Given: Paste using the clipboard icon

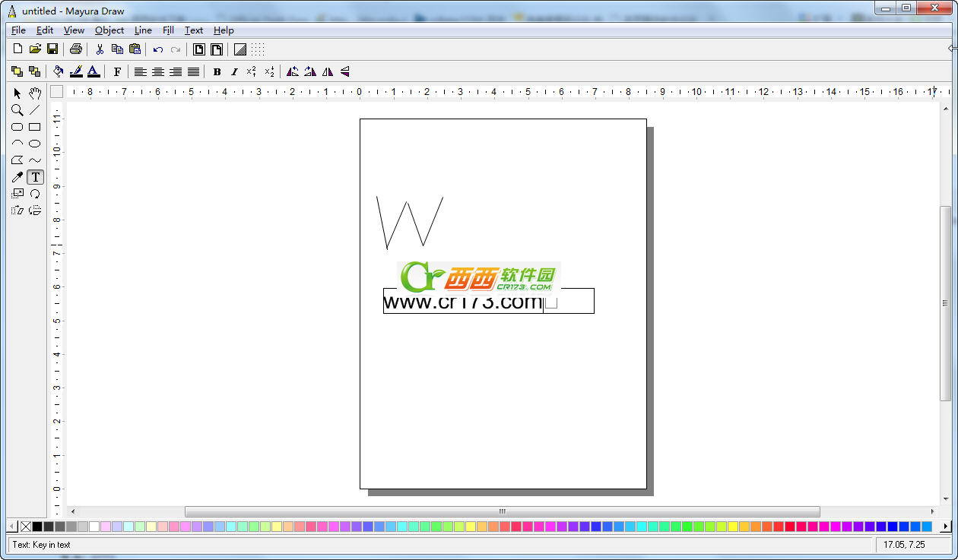Looking at the screenshot, I should point(135,49).
